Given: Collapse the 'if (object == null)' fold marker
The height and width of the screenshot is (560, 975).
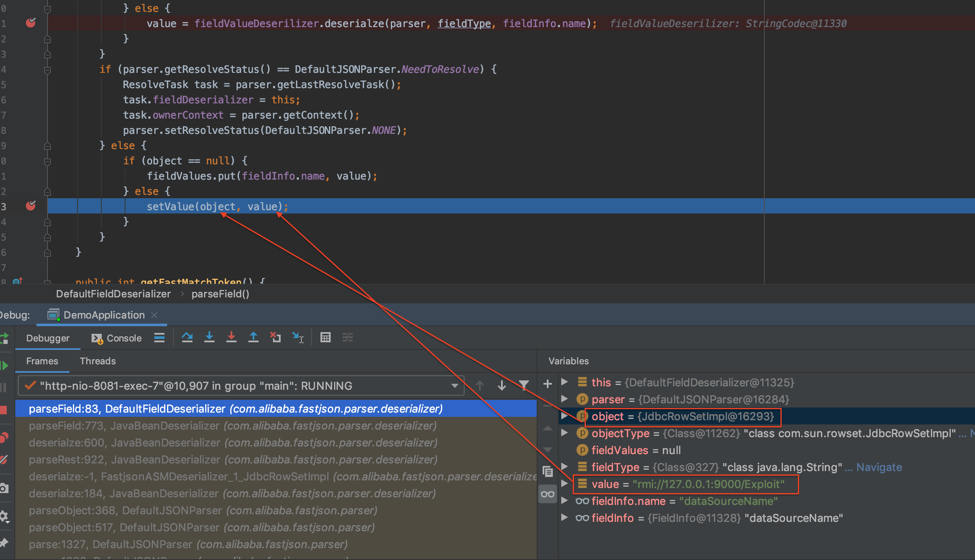Looking at the screenshot, I should point(47,161).
